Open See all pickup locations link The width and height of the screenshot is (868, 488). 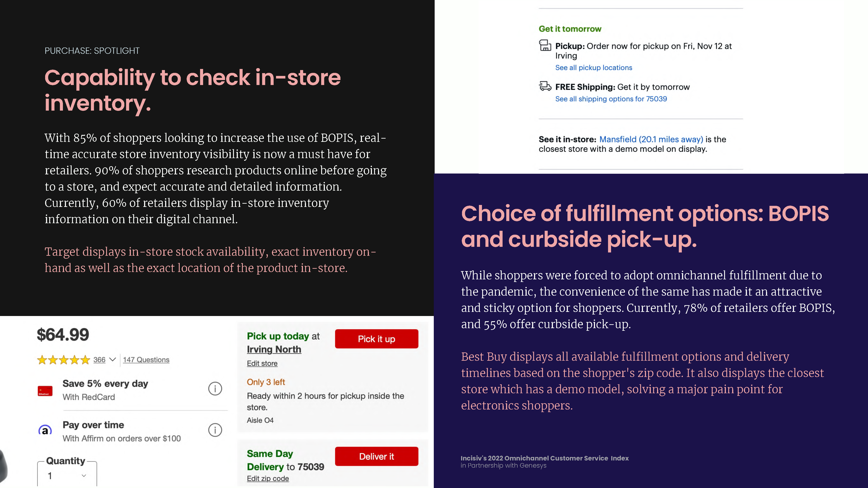[x=594, y=68]
